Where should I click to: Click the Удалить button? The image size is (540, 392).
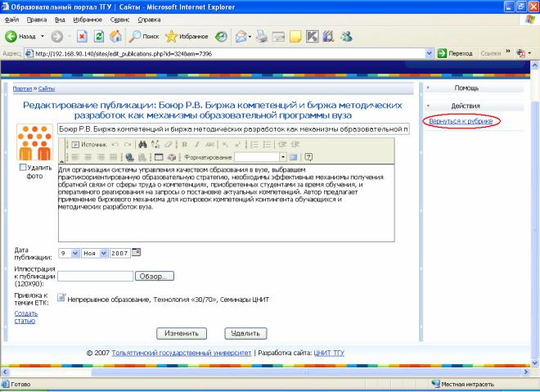coord(245,333)
